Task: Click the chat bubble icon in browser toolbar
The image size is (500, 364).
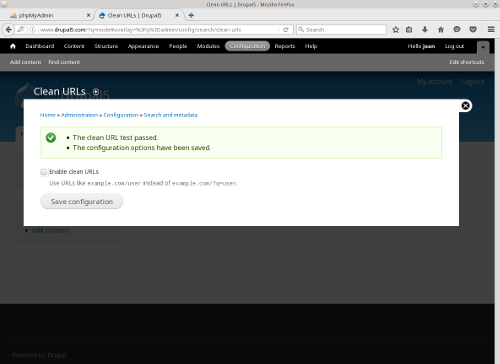Action: pos(457,30)
